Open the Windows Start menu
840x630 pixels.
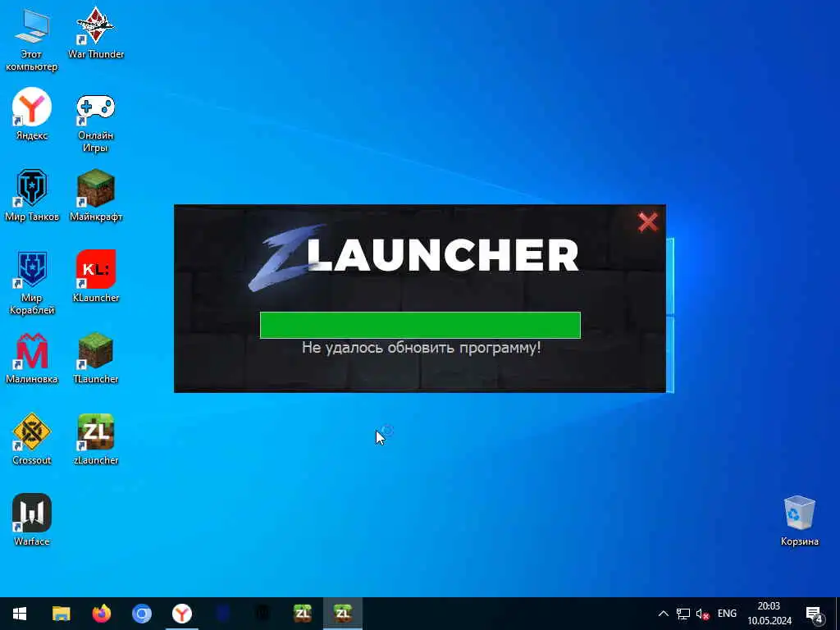pyautogui.click(x=20, y=614)
